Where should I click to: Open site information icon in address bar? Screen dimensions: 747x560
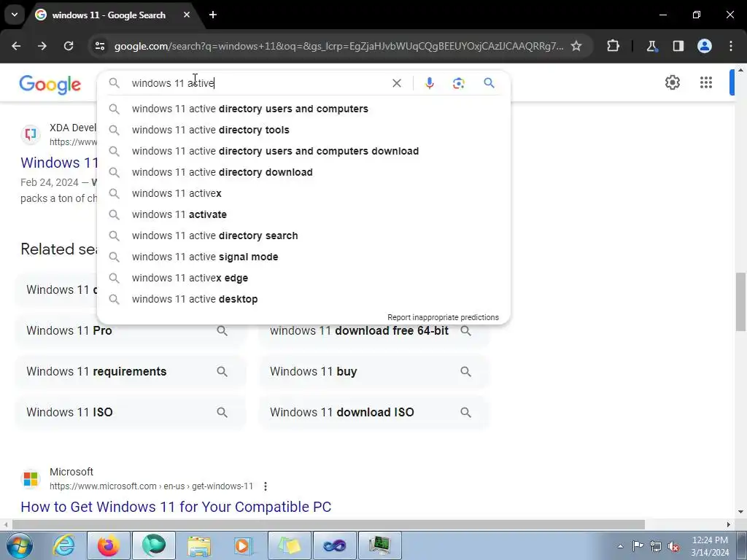click(x=100, y=46)
